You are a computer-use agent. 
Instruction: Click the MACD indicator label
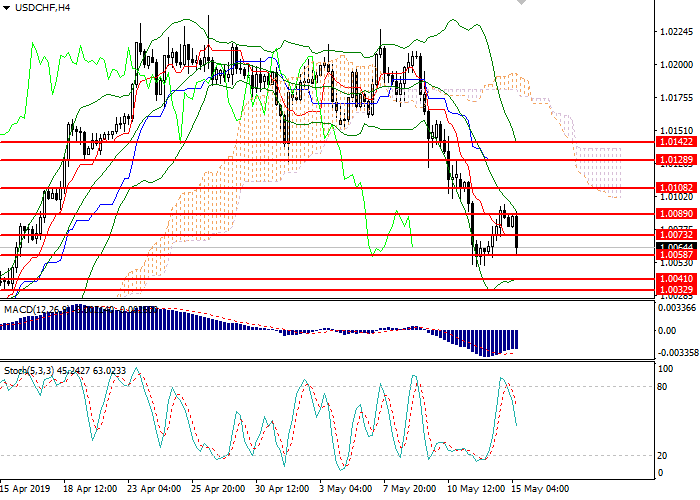pyautogui.click(x=20, y=310)
